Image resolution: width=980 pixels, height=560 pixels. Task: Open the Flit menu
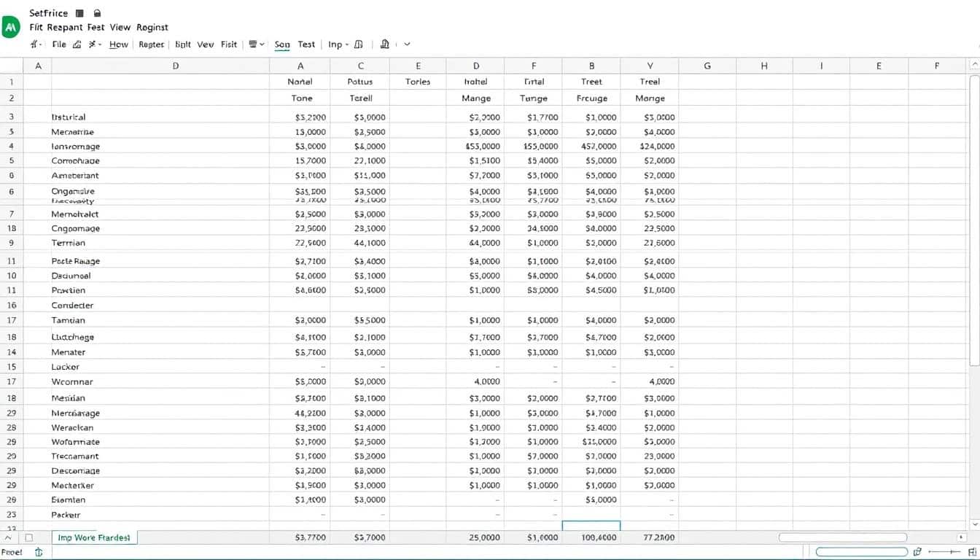click(36, 27)
